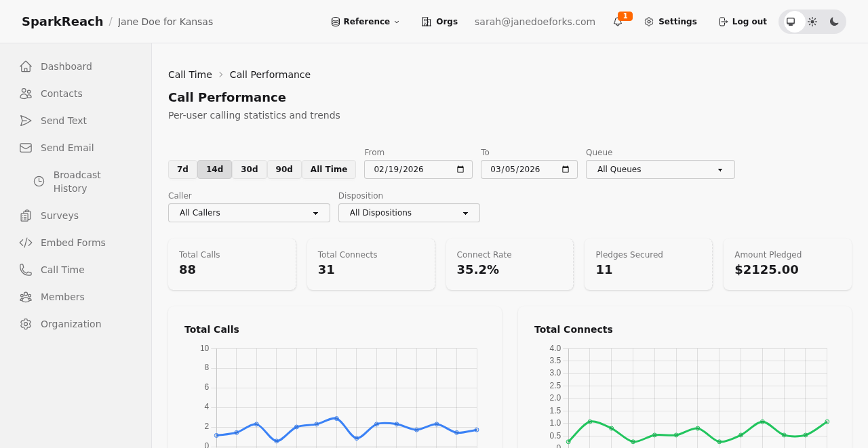
Task: Click the Total Connects chart title
Action: (x=574, y=329)
